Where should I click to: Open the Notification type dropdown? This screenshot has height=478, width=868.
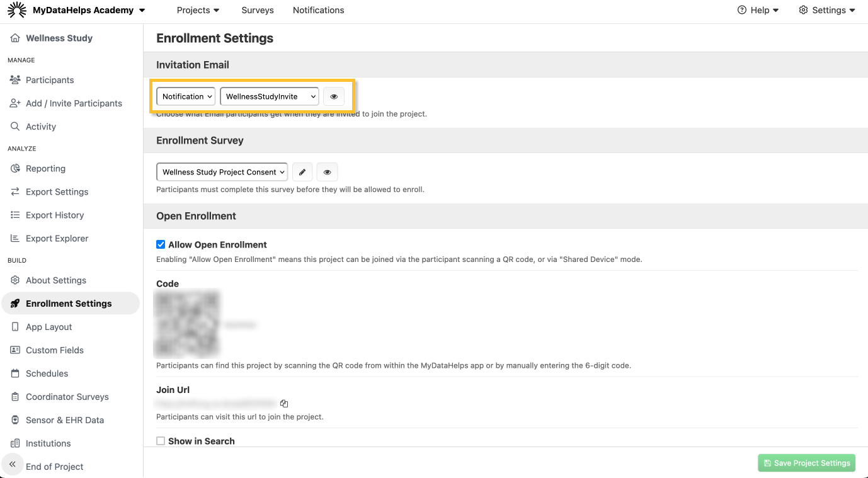click(x=186, y=96)
